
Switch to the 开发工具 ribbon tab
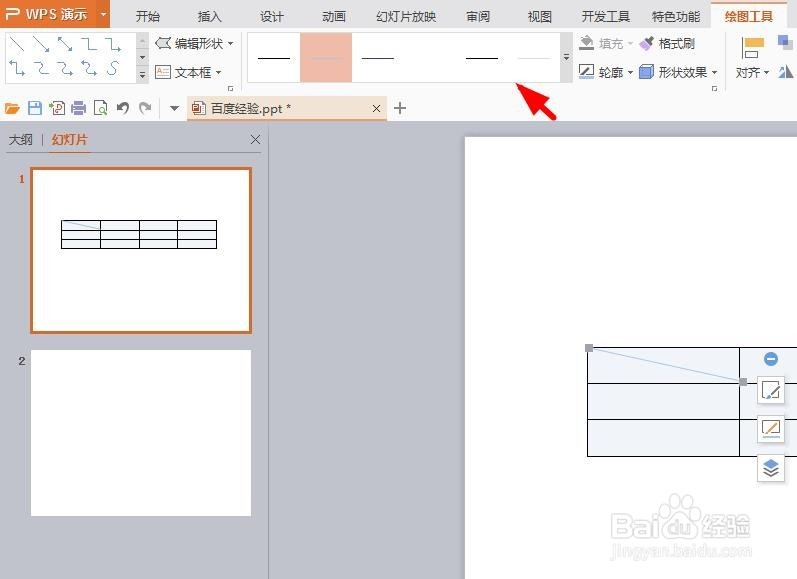point(605,16)
